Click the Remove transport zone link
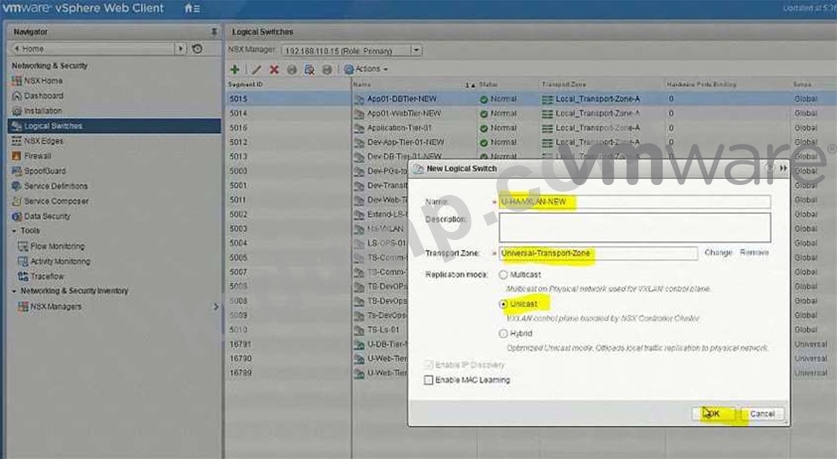This screenshot has width=837, height=459. (x=754, y=252)
